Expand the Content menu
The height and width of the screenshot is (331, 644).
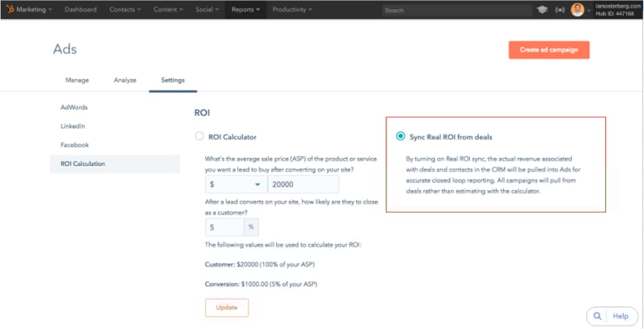click(168, 10)
